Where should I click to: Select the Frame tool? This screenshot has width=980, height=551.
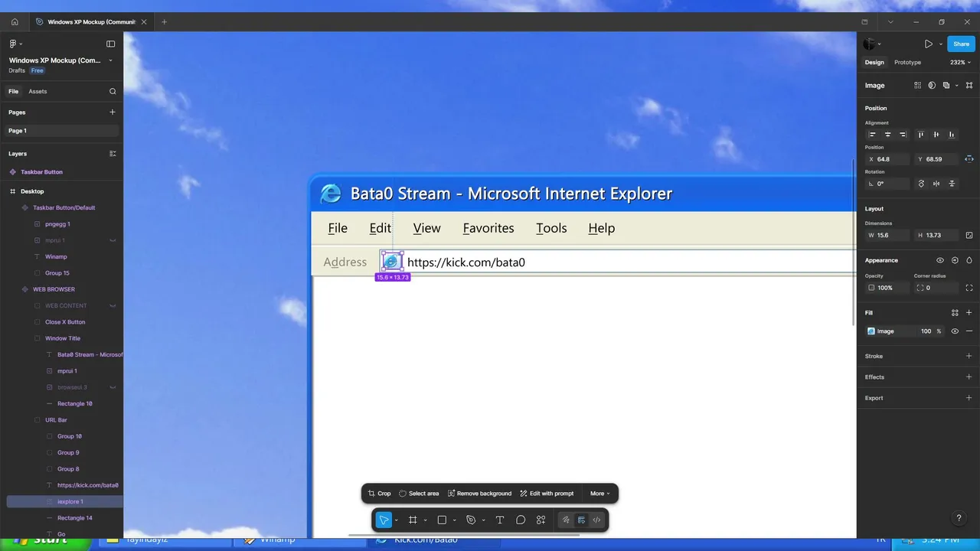[x=413, y=520]
